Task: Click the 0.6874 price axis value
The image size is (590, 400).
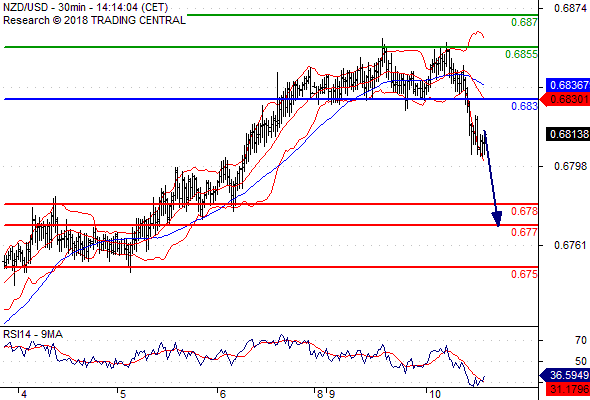Action: pyautogui.click(x=570, y=8)
